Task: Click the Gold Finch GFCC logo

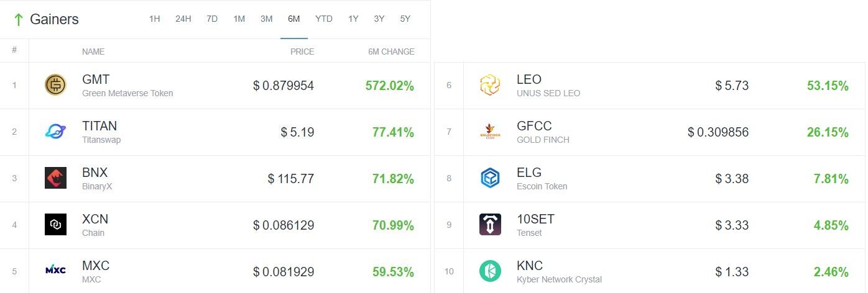Action: click(490, 132)
